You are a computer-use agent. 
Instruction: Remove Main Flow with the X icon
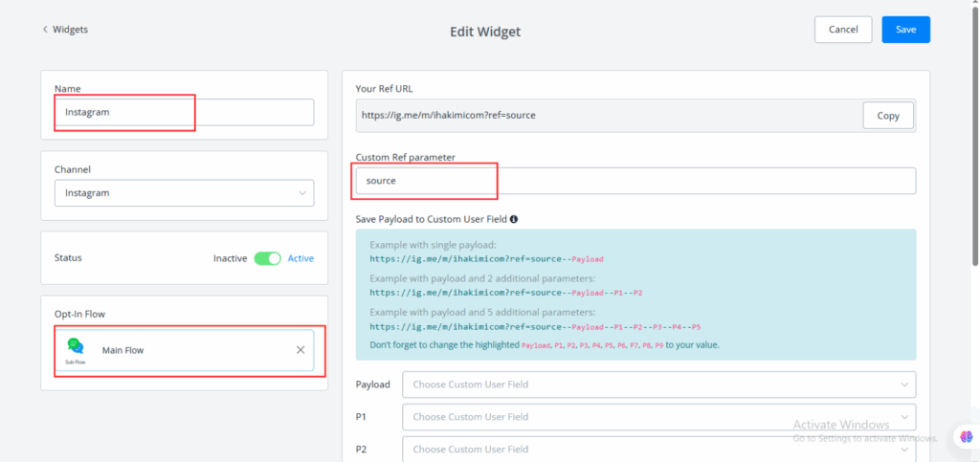[x=301, y=350]
